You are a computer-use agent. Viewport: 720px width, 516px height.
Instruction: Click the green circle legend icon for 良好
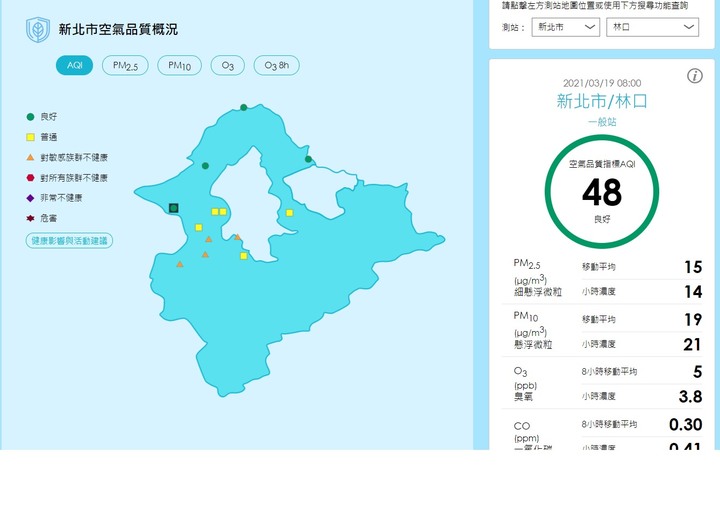pos(30,117)
